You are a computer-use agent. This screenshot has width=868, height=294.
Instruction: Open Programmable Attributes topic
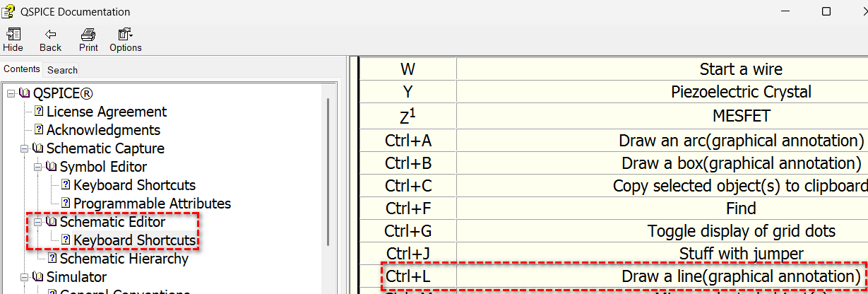pyautogui.click(x=152, y=204)
